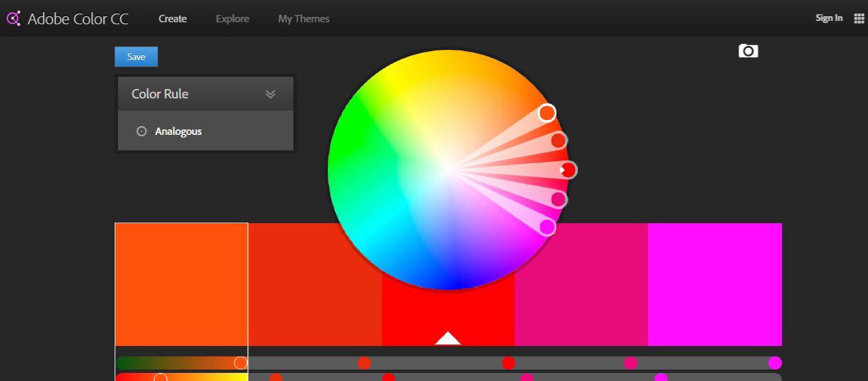Switch to the Explore tab
The height and width of the screenshot is (381, 868).
click(x=232, y=18)
